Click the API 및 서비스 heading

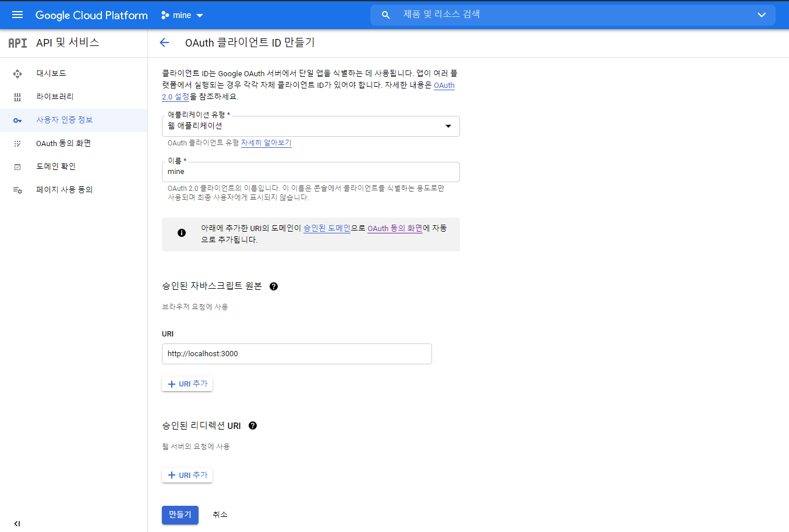pos(68,42)
